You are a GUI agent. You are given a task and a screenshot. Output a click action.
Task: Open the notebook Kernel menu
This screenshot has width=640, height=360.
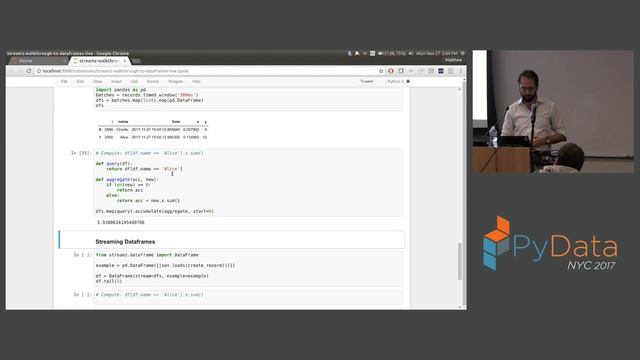pos(153,82)
